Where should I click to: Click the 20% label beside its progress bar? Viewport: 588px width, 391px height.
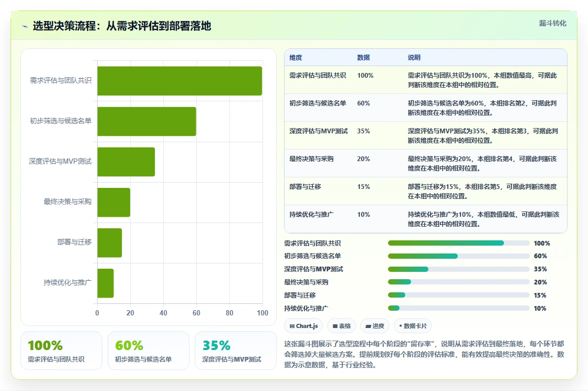(540, 282)
